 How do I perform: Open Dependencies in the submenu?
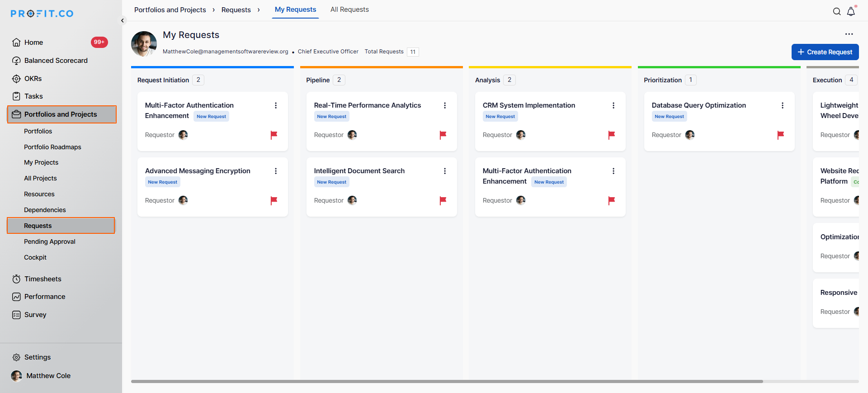(x=45, y=210)
